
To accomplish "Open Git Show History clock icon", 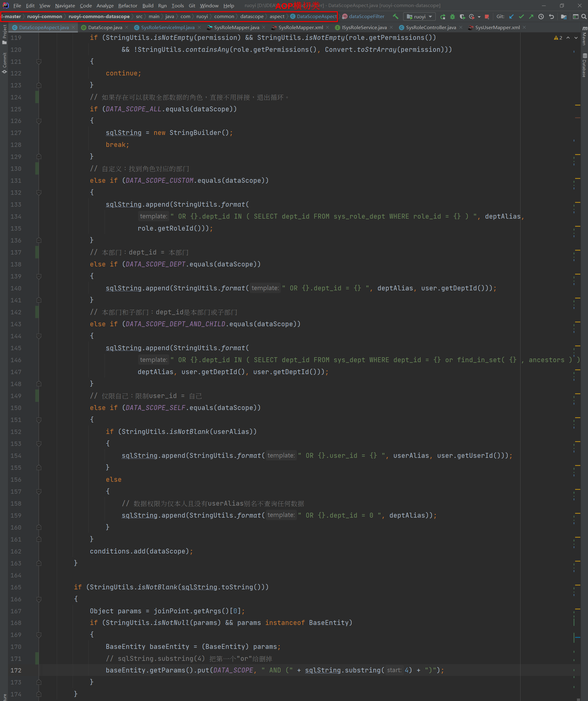I will 541,16.
